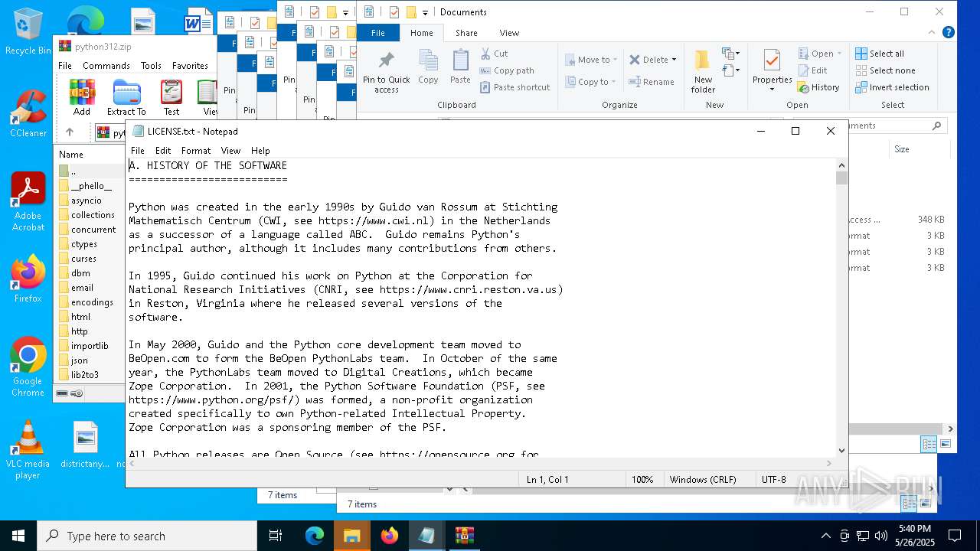
Task: Switch to View tab in Documents
Action: 509,33
